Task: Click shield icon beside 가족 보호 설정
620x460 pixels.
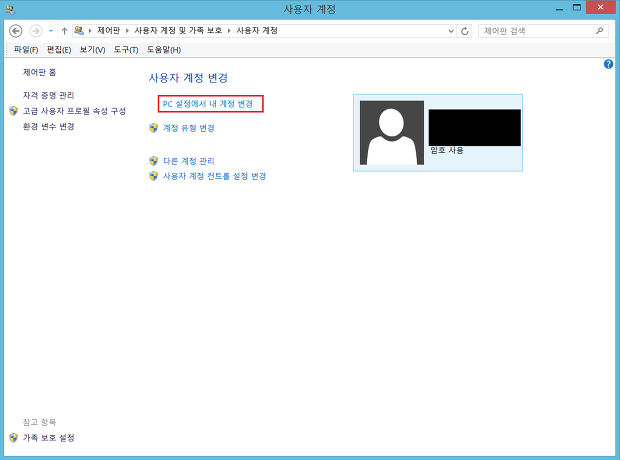Action: click(x=13, y=437)
